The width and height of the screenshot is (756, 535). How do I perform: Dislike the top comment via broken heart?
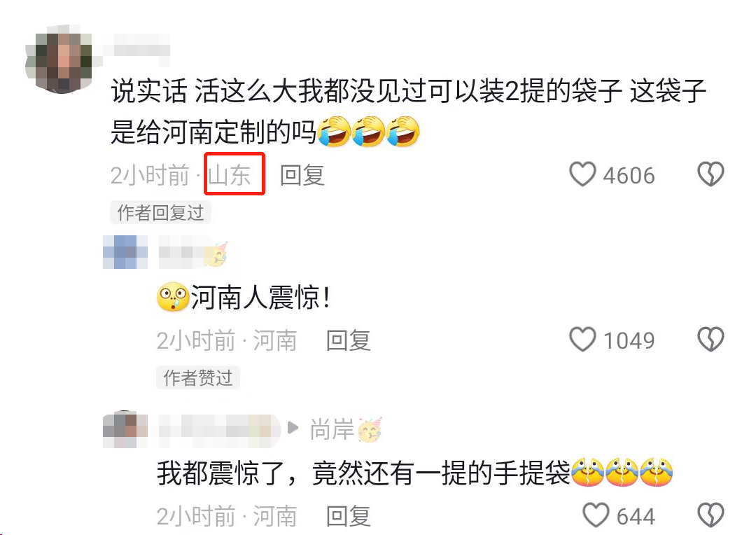pos(710,174)
